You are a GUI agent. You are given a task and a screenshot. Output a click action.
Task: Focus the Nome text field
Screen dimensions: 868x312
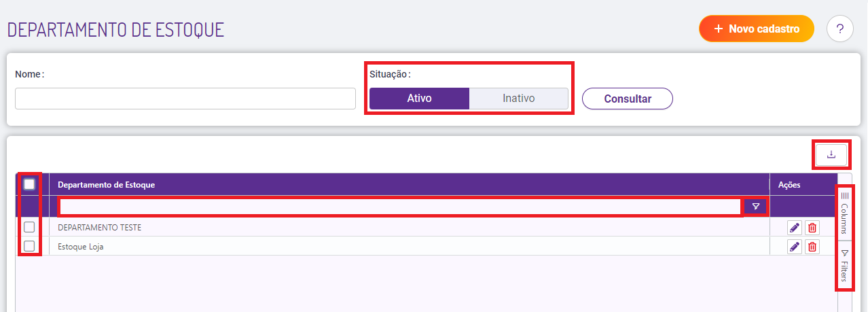(185, 99)
